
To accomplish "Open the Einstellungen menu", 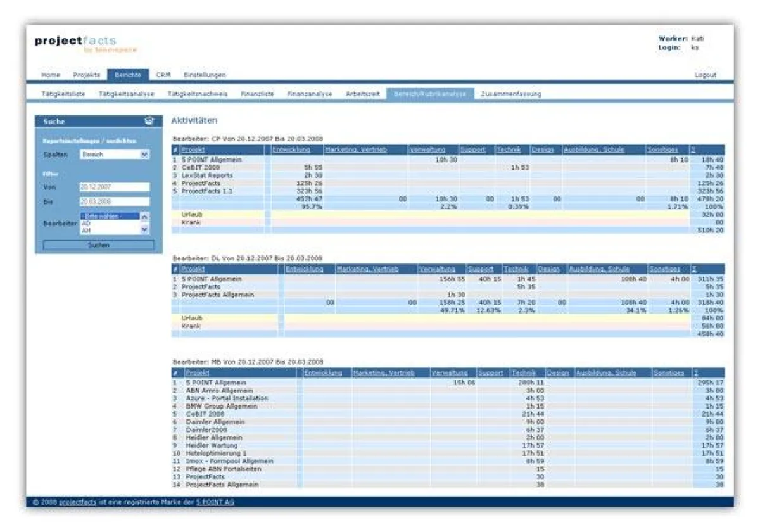I will [x=205, y=75].
